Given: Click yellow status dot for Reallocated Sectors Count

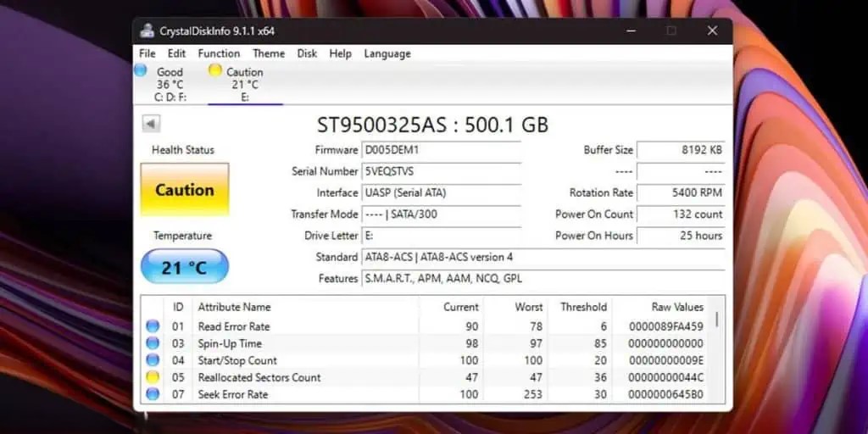Looking at the screenshot, I should coord(153,377).
